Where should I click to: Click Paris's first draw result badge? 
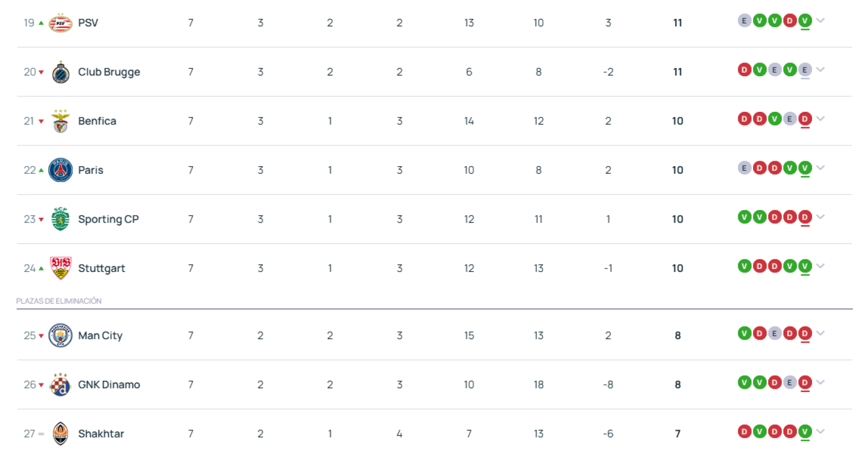[744, 168]
